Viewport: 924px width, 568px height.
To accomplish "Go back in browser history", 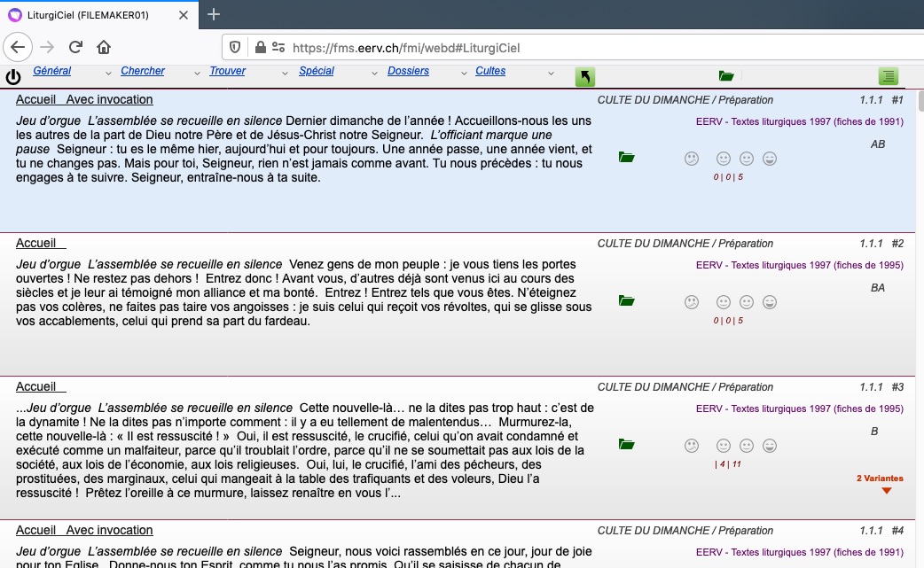I will click(18, 47).
